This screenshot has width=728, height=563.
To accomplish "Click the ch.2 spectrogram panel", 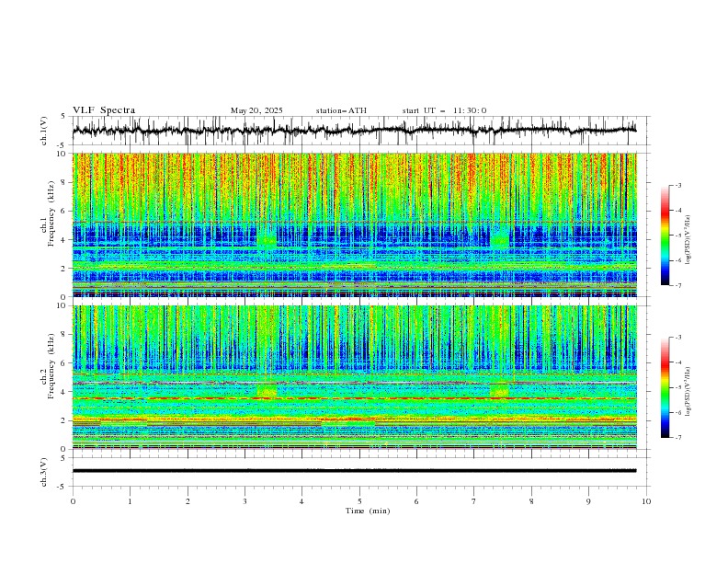I will [354, 377].
